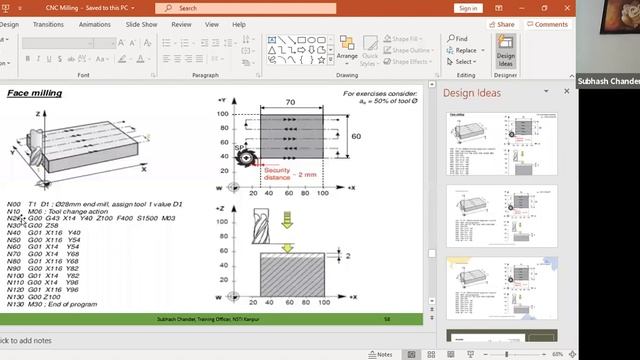640x360 pixels.
Task: Open the Shape Outline dropdown
Action: pos(409,50)
